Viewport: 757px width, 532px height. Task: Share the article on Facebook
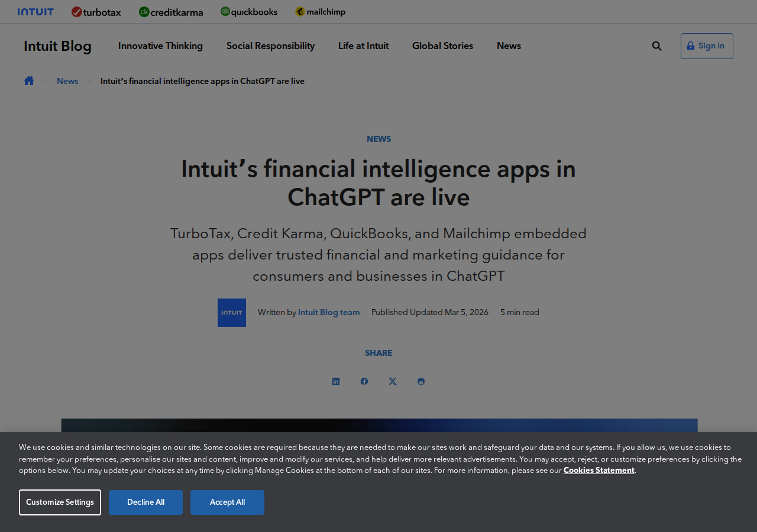364,381
